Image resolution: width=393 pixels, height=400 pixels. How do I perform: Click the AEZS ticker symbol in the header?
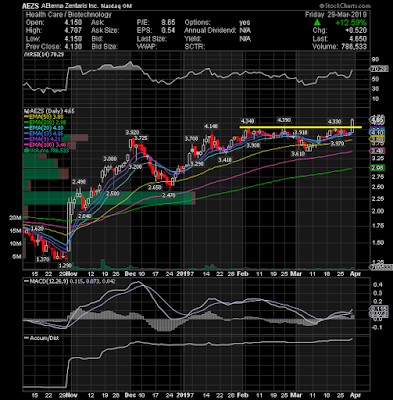(30, 6)
